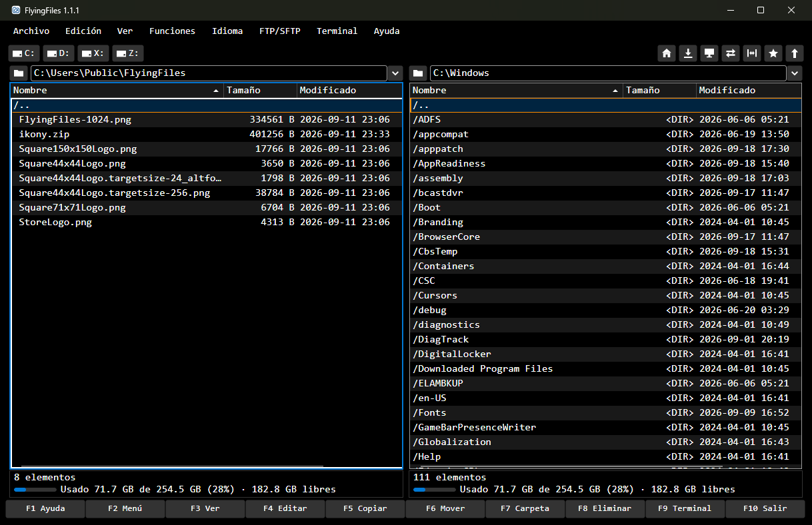812x525 pixels.
Task: Click the F3 Ver button
Action: point(205,508)
